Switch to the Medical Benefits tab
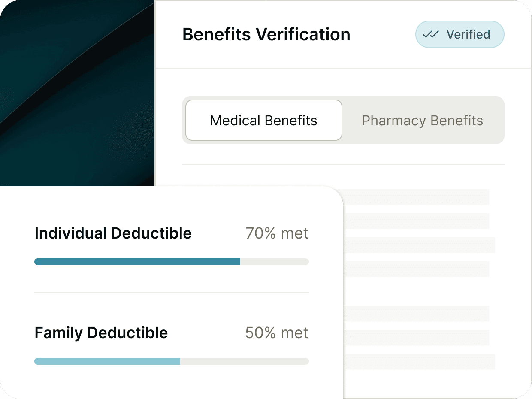The height and width of the screenshot is (399, 532). point(264,121)
